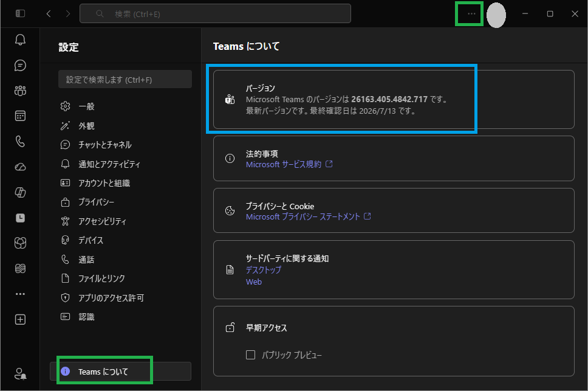
Task: Click version number 26163.405.4842.717
Action: tap(389, 100)
